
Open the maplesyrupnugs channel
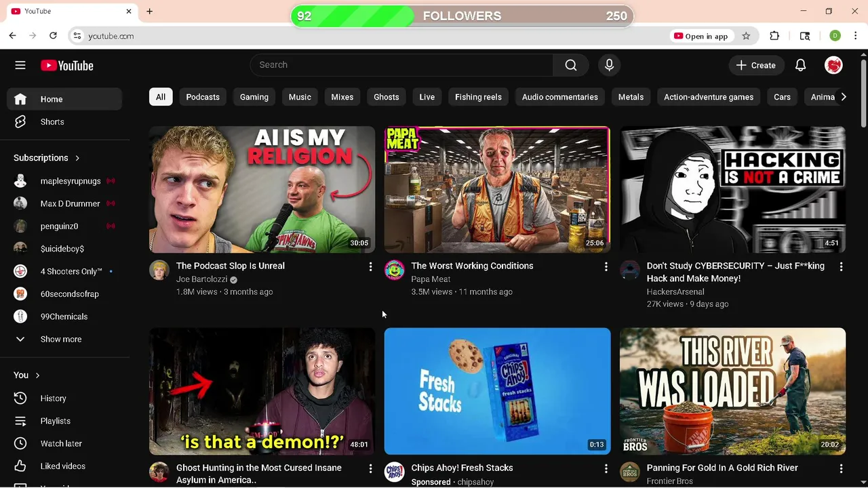click(64, 181)
